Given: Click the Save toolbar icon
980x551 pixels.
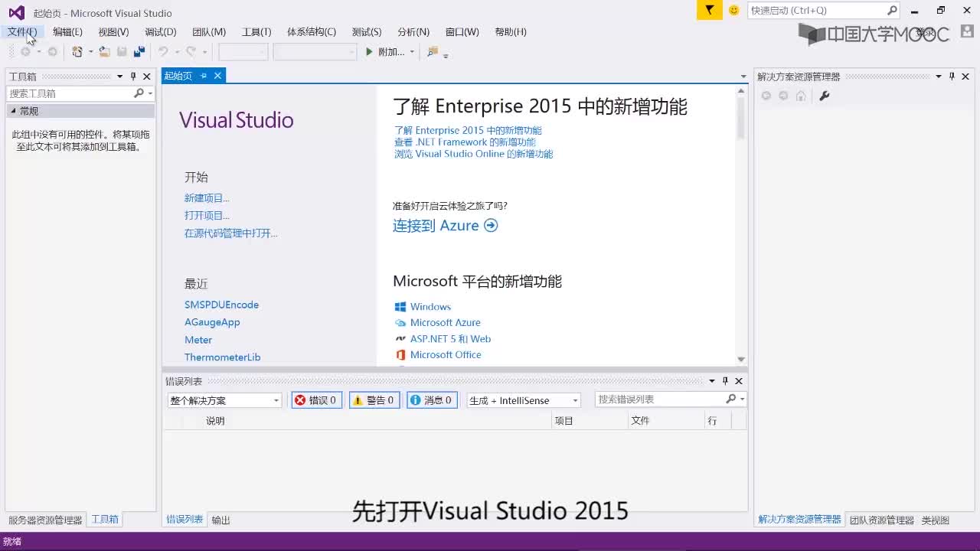Looking at the screenshot, I should 122,52.
